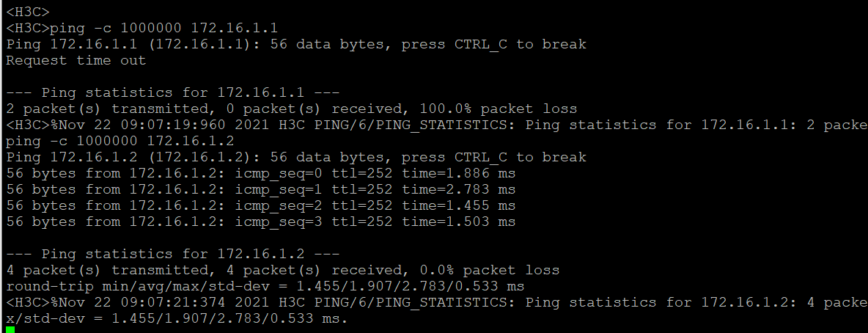Click the green terminal cursor block
Screen dimensions: 868x333
(10, 329)
